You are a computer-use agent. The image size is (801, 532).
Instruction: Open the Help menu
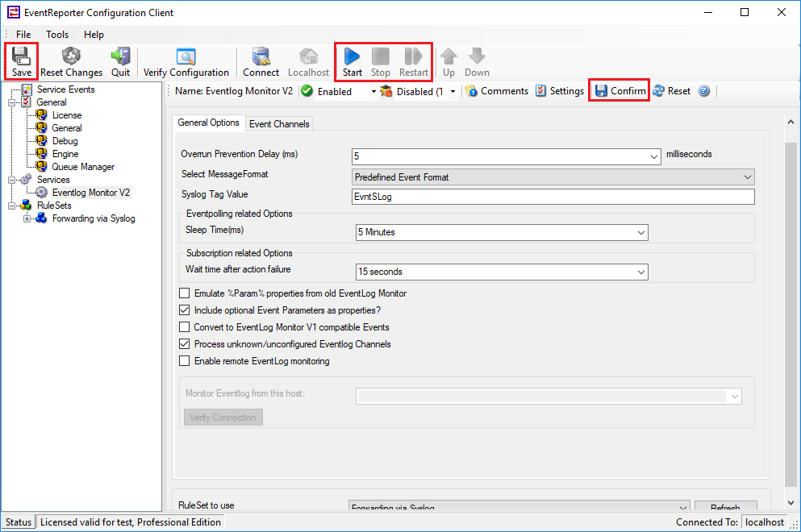94,34
